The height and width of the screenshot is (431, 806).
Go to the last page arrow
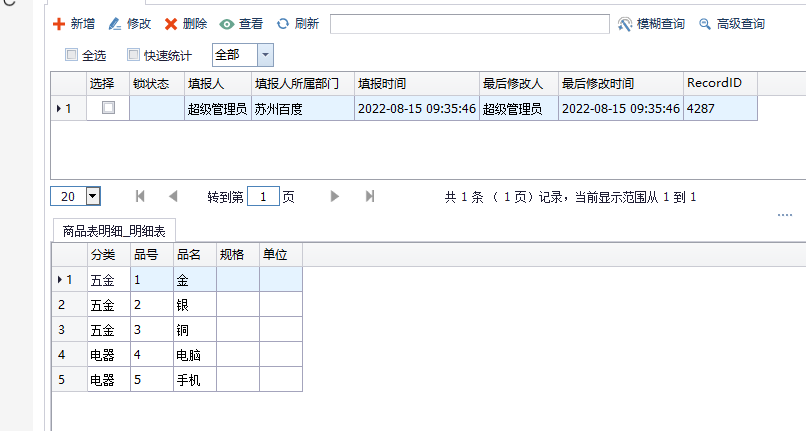[370, 197]
